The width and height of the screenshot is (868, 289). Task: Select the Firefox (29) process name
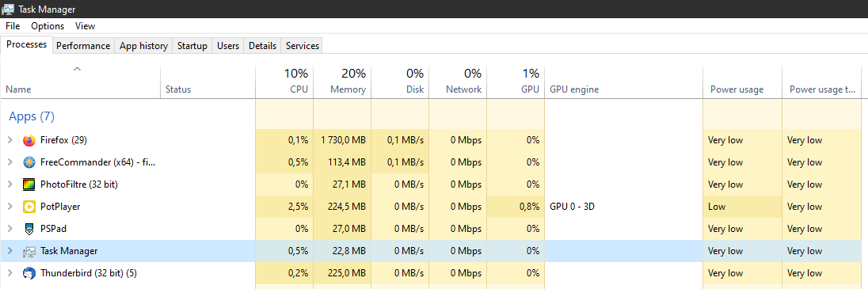[x=63, y=140]
